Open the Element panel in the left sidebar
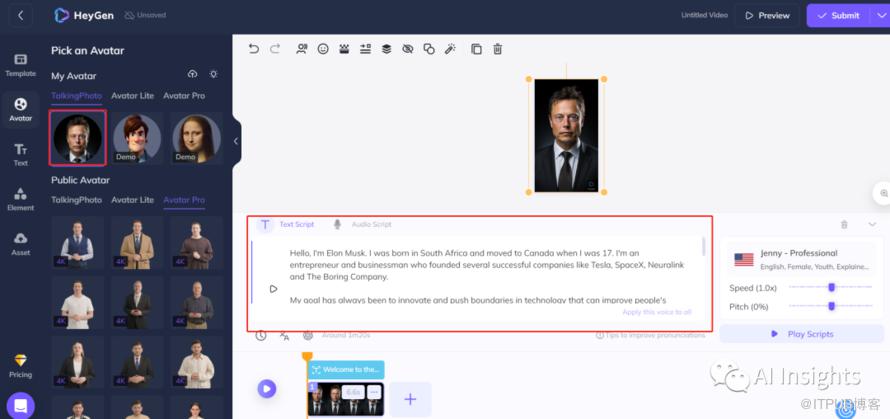890x419 pixels. click(20, 198)
